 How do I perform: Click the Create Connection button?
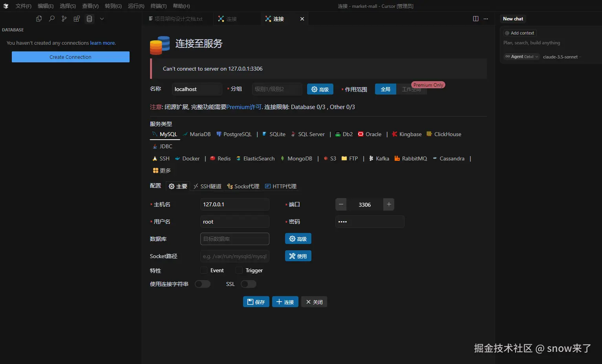[71, 57]
